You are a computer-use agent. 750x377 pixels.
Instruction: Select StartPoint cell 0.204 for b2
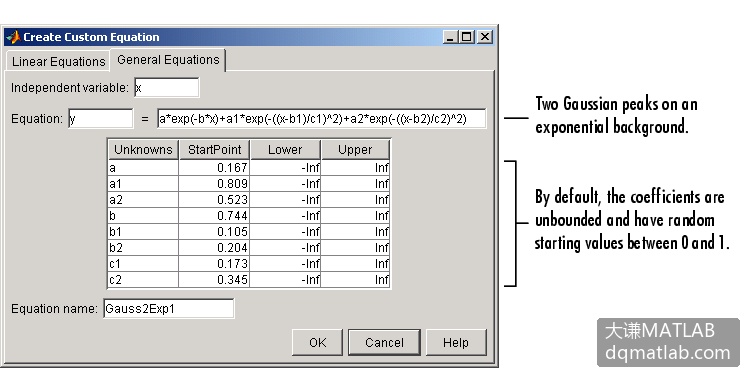click(x=214, y=248)
